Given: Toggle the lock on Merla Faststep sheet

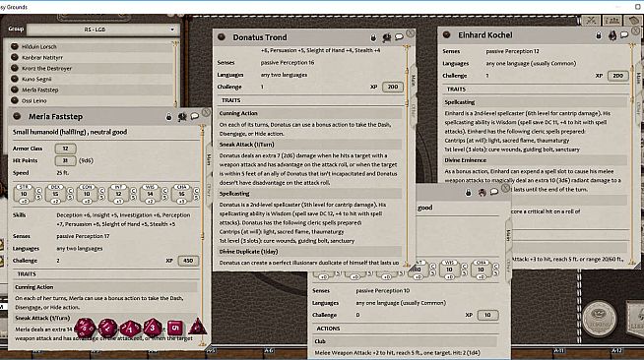Looking at the screenshot, I should [x=168, y=117].
